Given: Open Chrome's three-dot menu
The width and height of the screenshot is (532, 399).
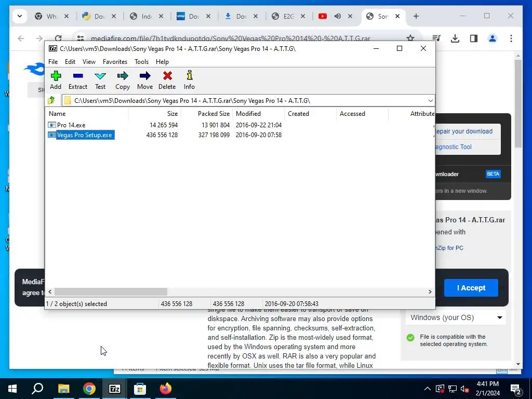Looking at the screenshot, I should click(x=511, y=38).
